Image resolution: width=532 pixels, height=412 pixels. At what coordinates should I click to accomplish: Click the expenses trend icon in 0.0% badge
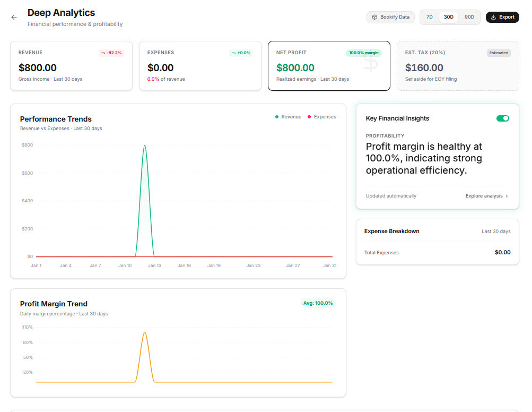click(x=233, y=53)
